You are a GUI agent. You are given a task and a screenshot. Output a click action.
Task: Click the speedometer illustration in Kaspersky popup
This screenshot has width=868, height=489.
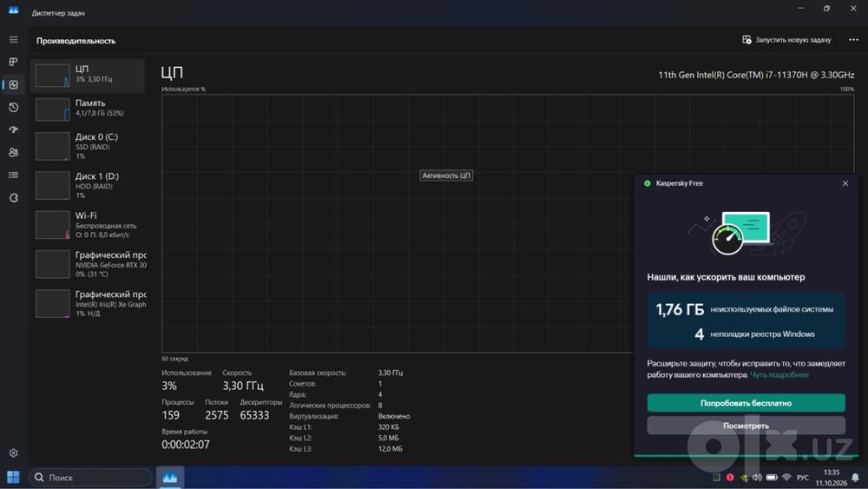[x=727, y=239]
